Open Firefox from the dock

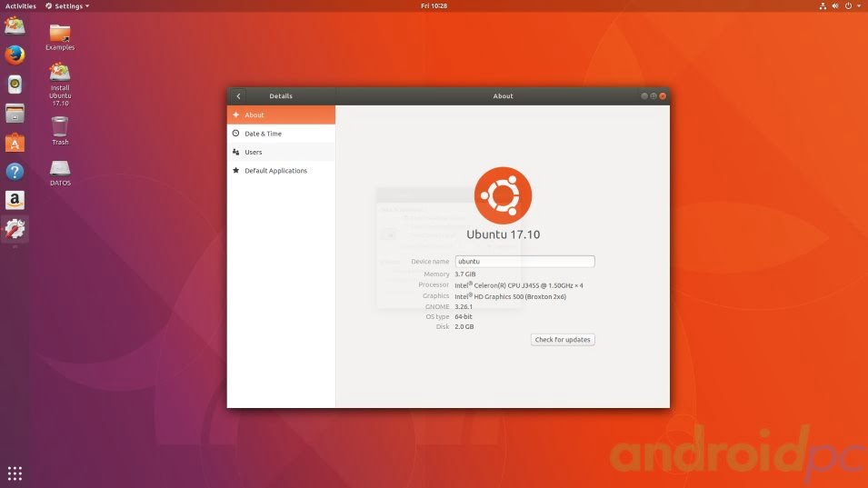point(15,55)
